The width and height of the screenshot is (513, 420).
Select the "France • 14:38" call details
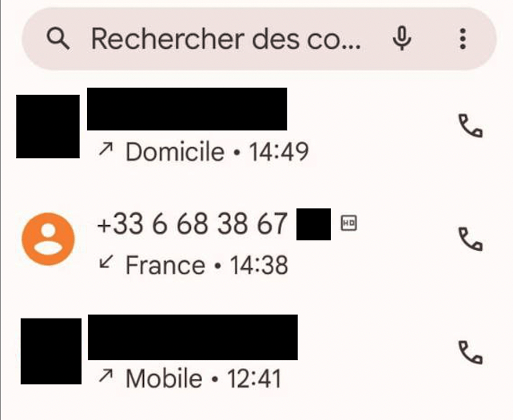point(206,264)
